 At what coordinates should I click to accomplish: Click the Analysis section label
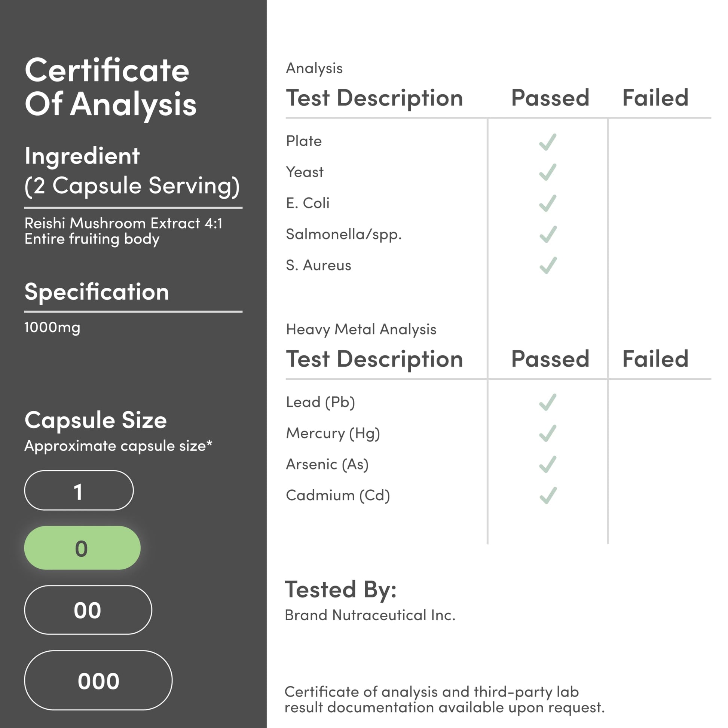(314, 68)
